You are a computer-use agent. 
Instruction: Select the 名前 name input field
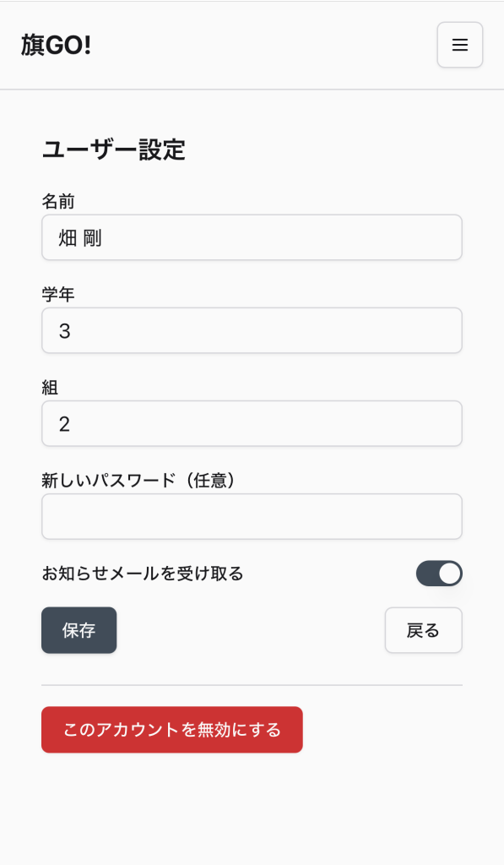[252, 237]
